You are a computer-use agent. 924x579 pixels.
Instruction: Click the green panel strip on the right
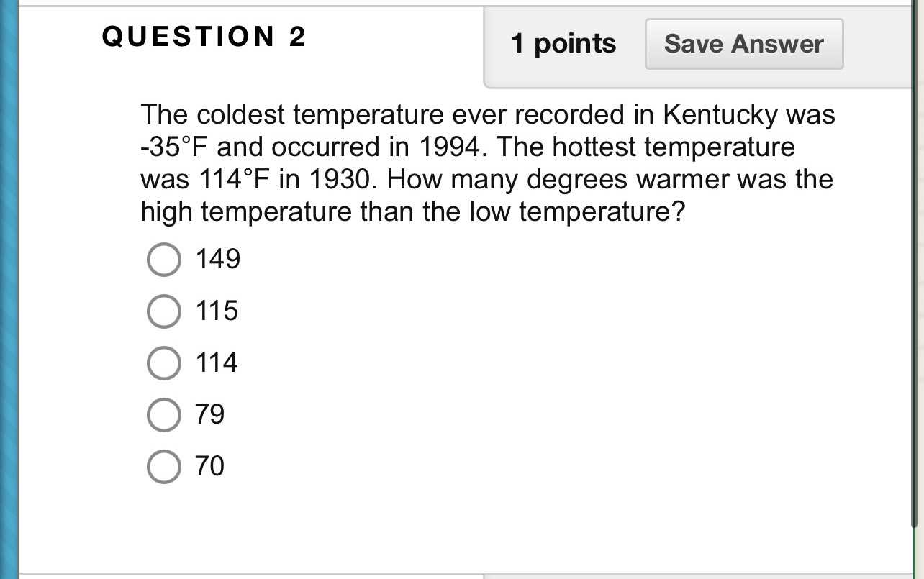916,288
